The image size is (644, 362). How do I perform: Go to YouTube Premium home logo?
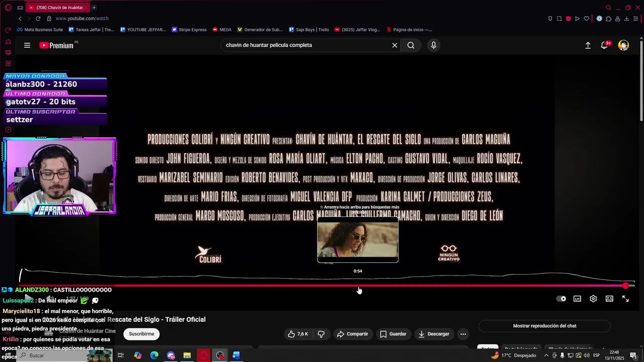pyautogui.click(x=56, y=45)
